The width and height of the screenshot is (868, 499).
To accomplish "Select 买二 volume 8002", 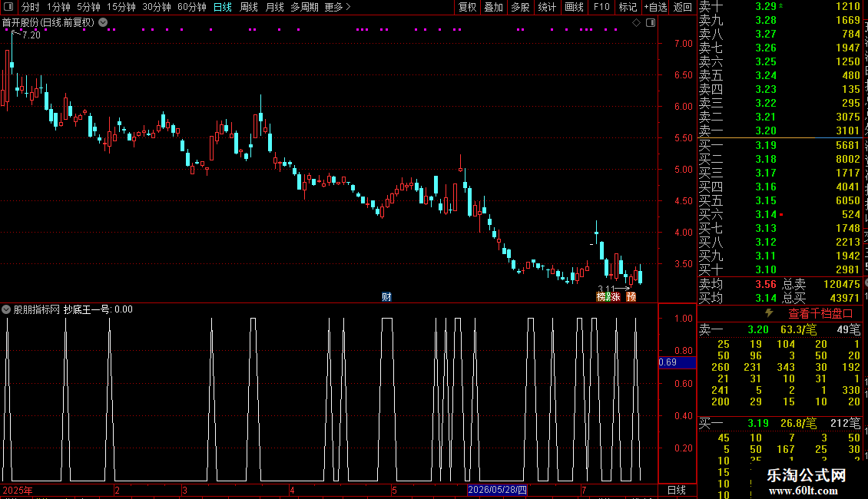I will click(x=847, y=160).
